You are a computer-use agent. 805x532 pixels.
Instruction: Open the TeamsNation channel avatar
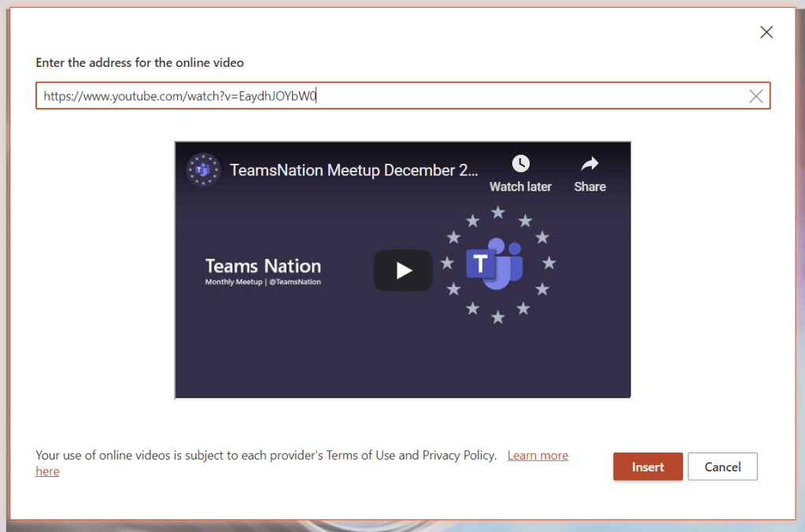coord(203,170)
